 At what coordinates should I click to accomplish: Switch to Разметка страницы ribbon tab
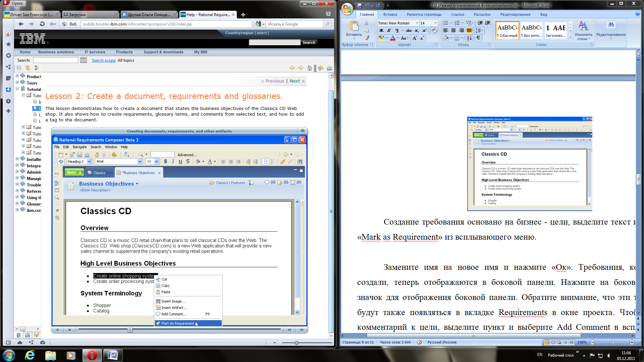click(424, 14)
